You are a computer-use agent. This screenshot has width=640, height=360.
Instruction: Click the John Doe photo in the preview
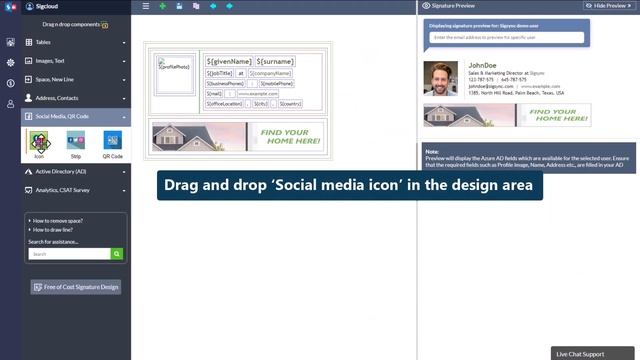click(440, 78)
